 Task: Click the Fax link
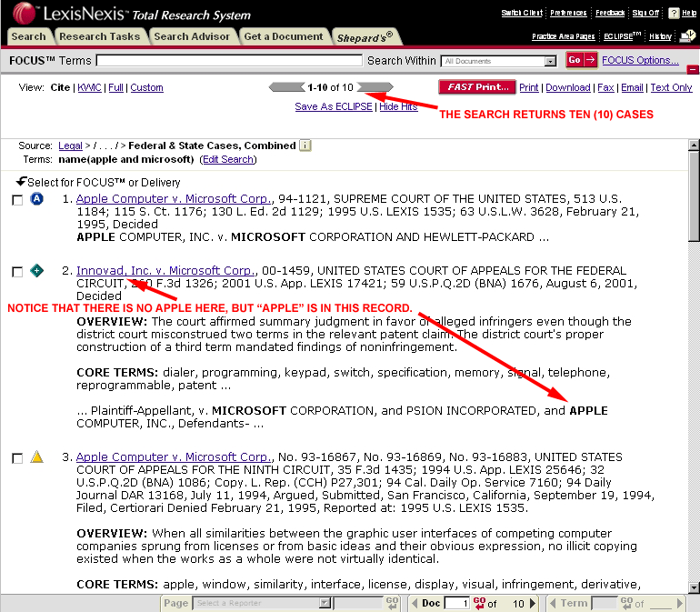[x=605, y=87]
